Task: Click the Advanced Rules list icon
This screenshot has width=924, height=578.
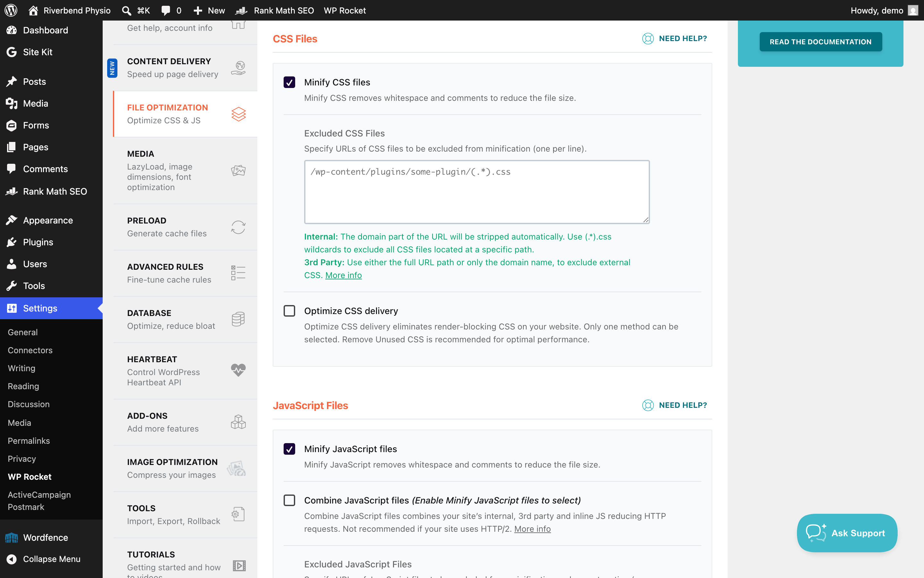Action: point(238,273)
